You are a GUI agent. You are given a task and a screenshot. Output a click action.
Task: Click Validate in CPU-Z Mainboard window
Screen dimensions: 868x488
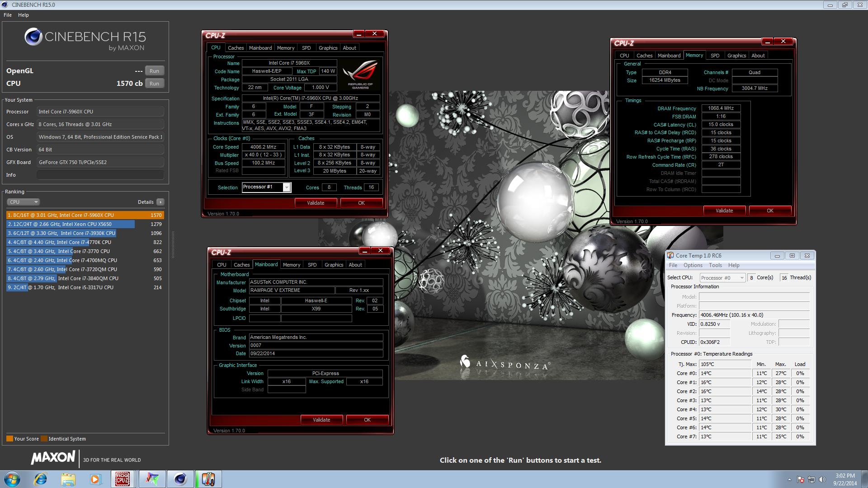321,420
